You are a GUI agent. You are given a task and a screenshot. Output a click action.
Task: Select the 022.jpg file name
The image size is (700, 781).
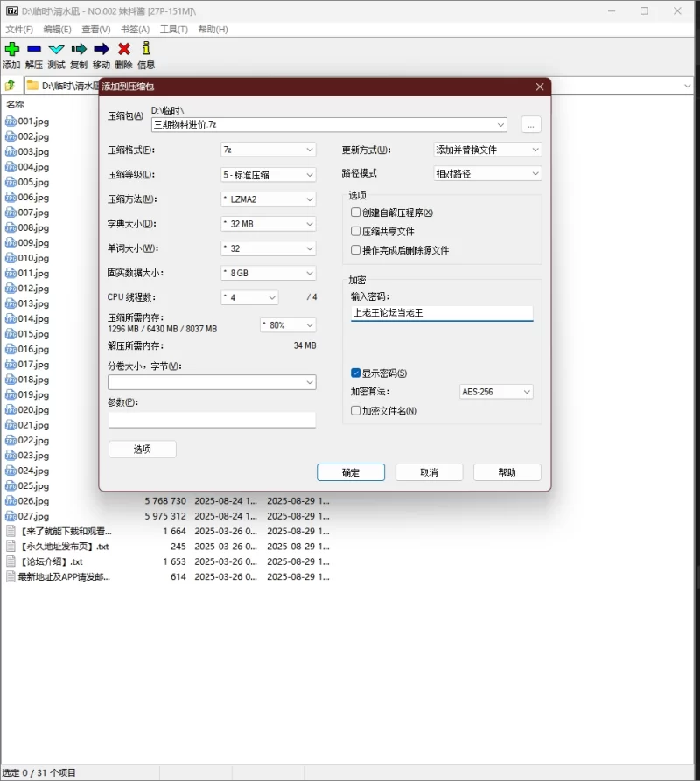(x=33, y=440)
